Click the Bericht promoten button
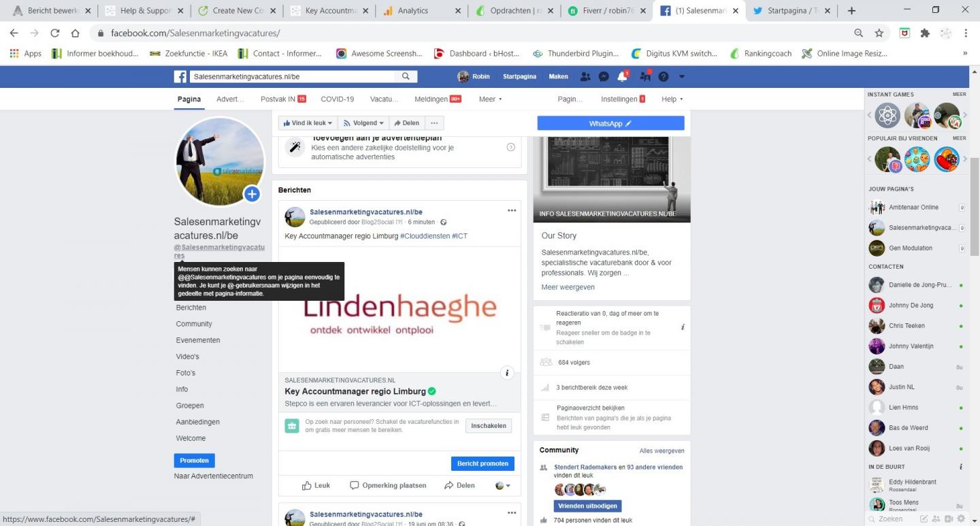The width and height of the screenshot is (980, 526). [483, 463]
